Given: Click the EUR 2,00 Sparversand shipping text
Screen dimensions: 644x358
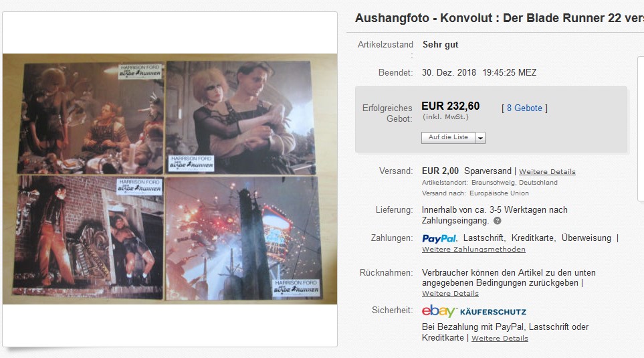Looking at the screenshot, I should [x=467, y=171].
